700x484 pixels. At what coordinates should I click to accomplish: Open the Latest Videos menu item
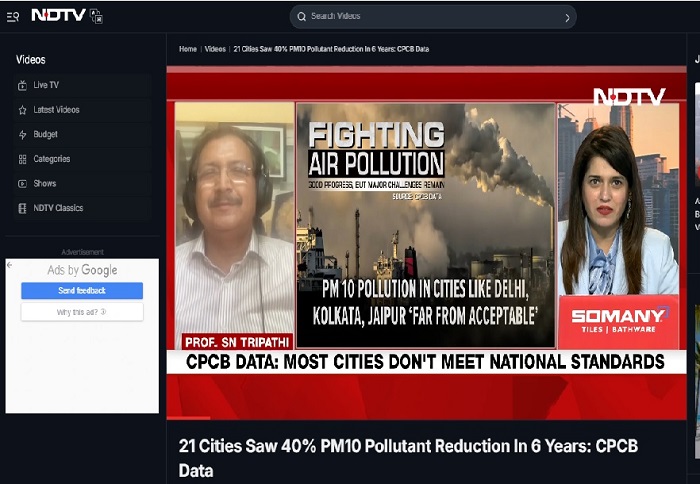56,110
